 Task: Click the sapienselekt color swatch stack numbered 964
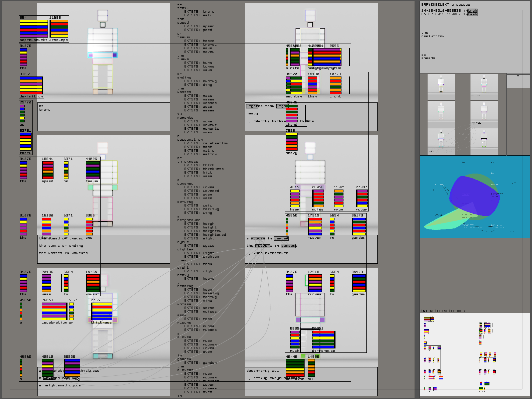pos(34,29)
